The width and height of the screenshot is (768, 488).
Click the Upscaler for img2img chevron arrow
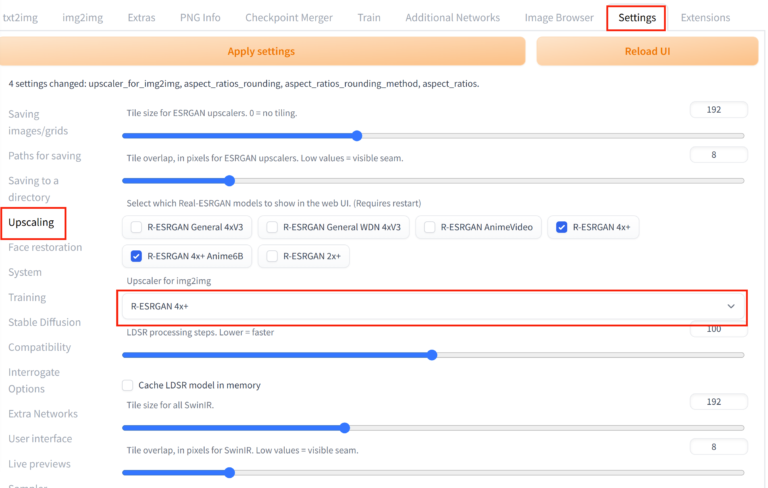[731, 307]
